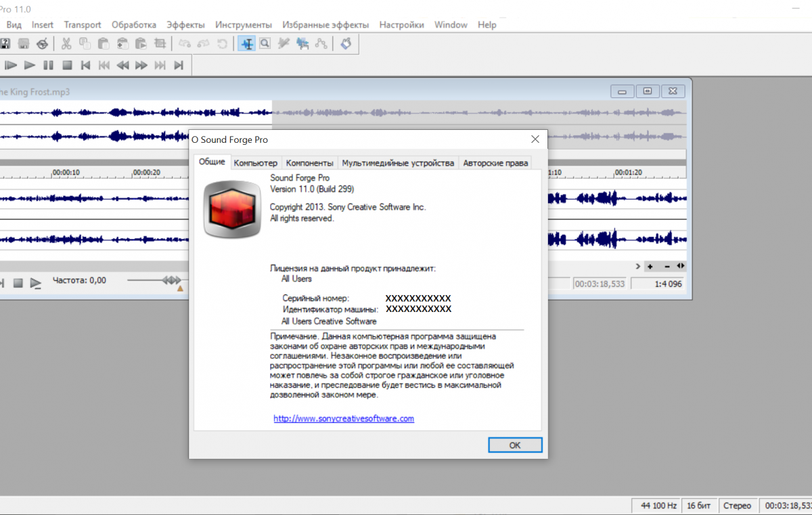Click the Trim/Crop toolbar icon
Screen dimensions: 812x515
pos(160,44)
